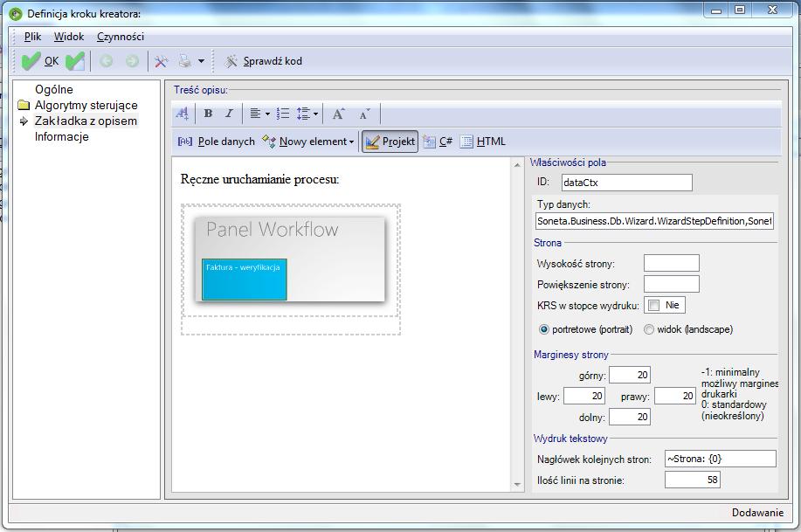Click the application icon in title bar

16,14
